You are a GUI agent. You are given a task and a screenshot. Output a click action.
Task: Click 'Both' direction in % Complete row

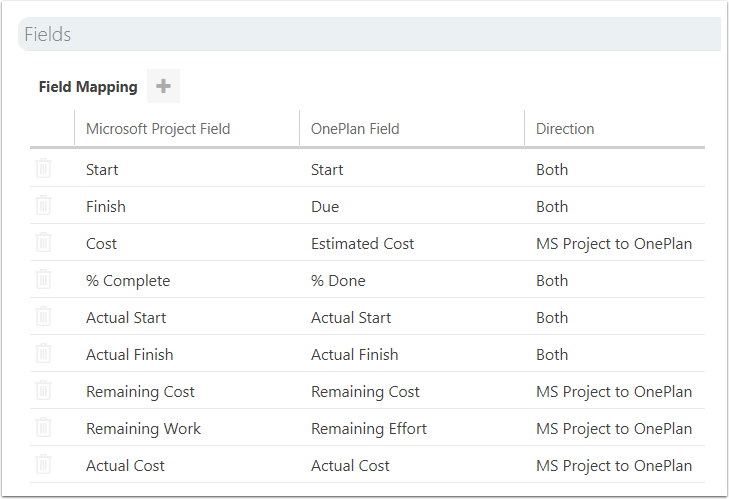click(552, 281)
